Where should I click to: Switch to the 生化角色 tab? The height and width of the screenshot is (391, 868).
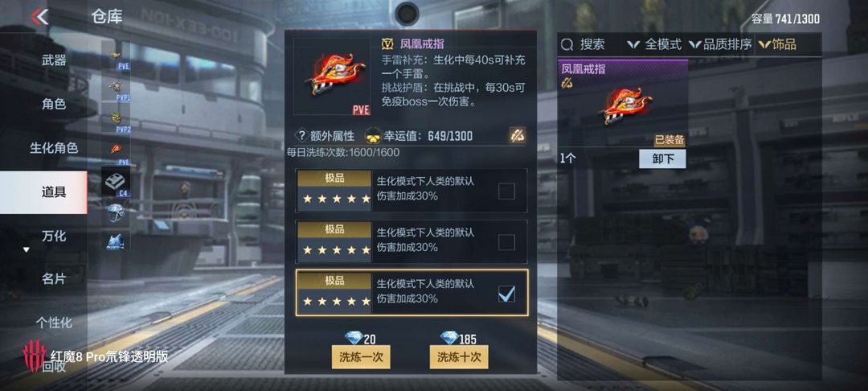click(x=54, y=148)
